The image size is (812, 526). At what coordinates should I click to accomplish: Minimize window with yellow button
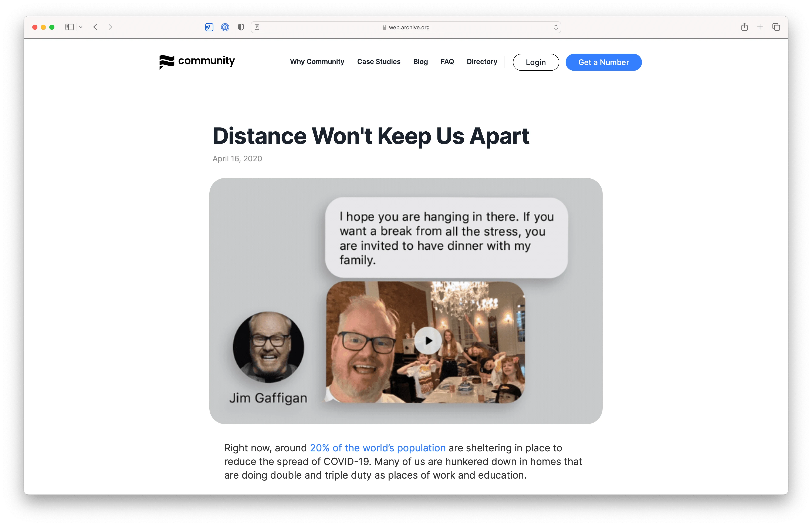(43, 27)
